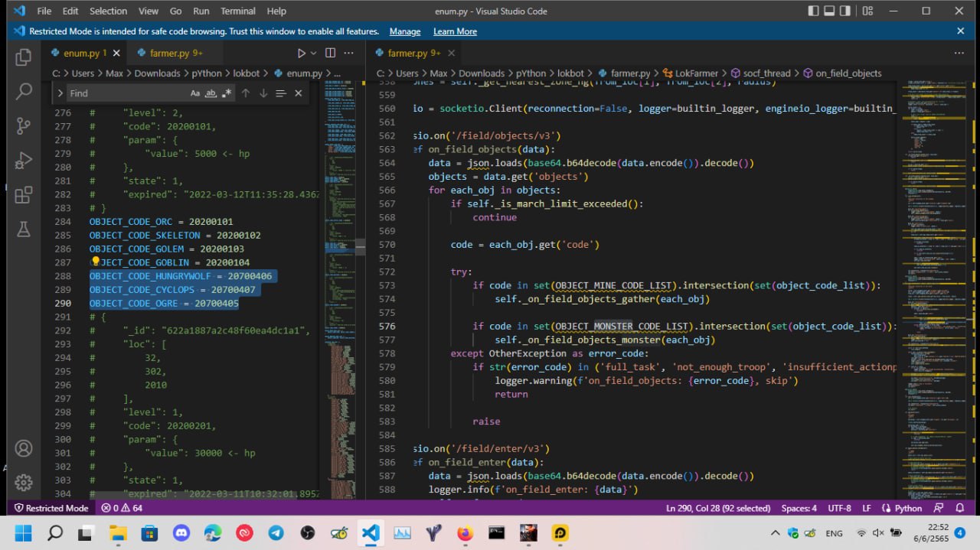Open the Run and Debug view
Viewport: 980px width, 550px height.
(x=24, y=161)
